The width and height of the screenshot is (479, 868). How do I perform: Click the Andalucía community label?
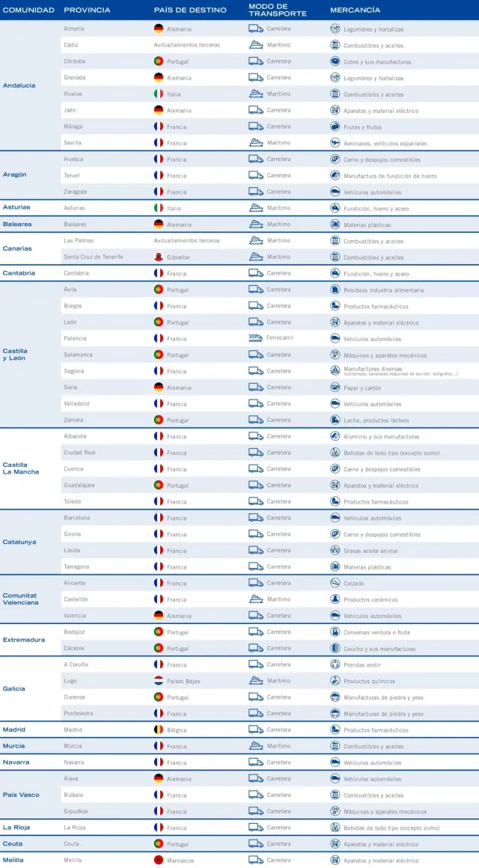(x=19, y=85)
